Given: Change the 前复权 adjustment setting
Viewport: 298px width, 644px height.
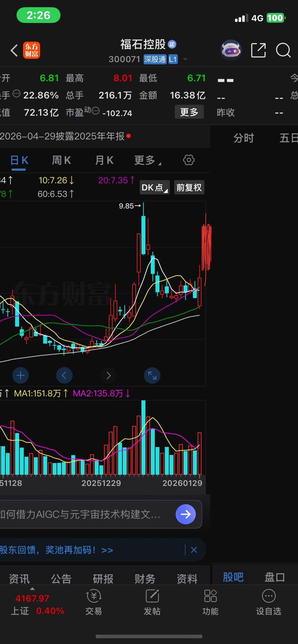Looking at the screenshot, I should 189,187.
